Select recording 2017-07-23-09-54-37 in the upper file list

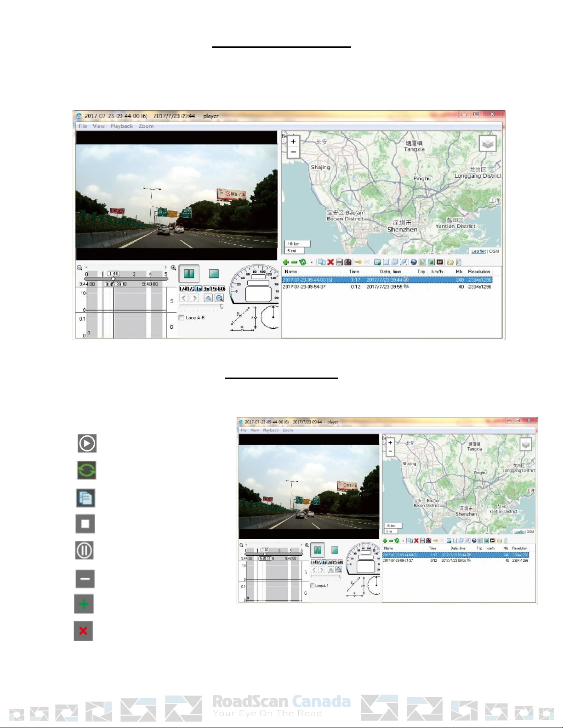[304, 287]
